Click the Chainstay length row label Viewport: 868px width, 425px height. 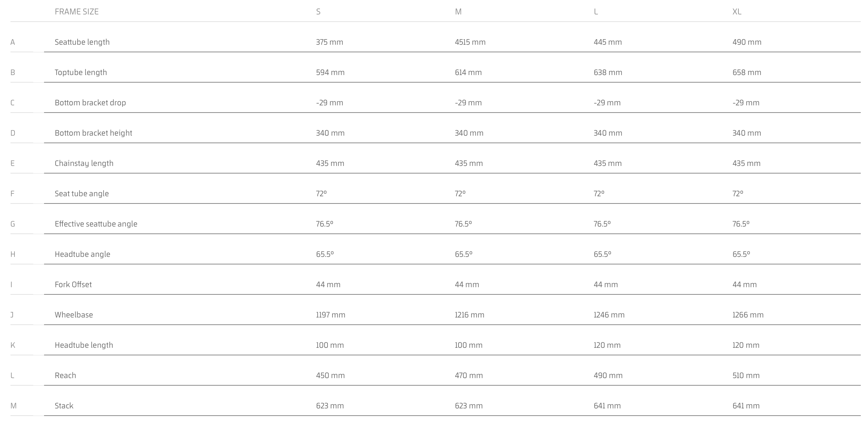84,163
